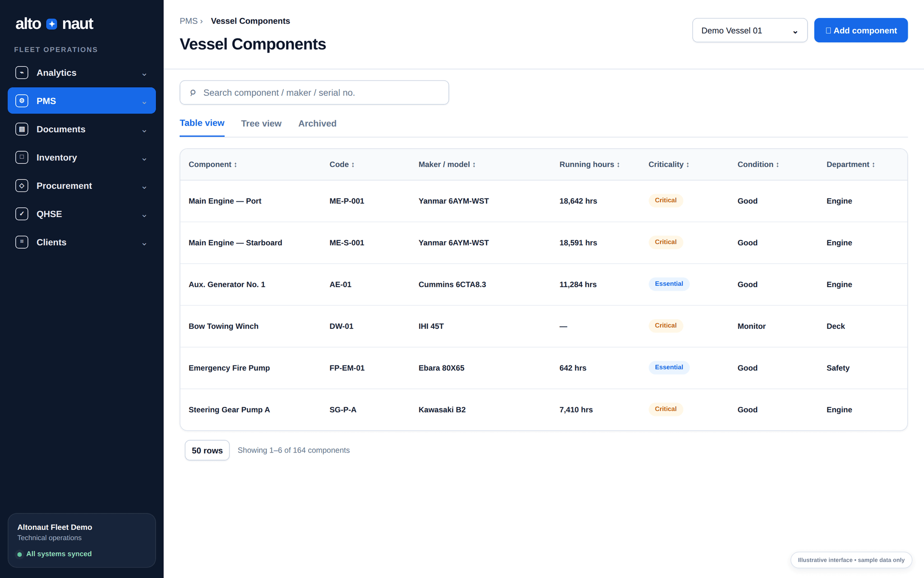Image resolution: width=924 pixels, height=578 pixels.
Task: Expand the Analytics menu chevron
Action: [144, 74]
